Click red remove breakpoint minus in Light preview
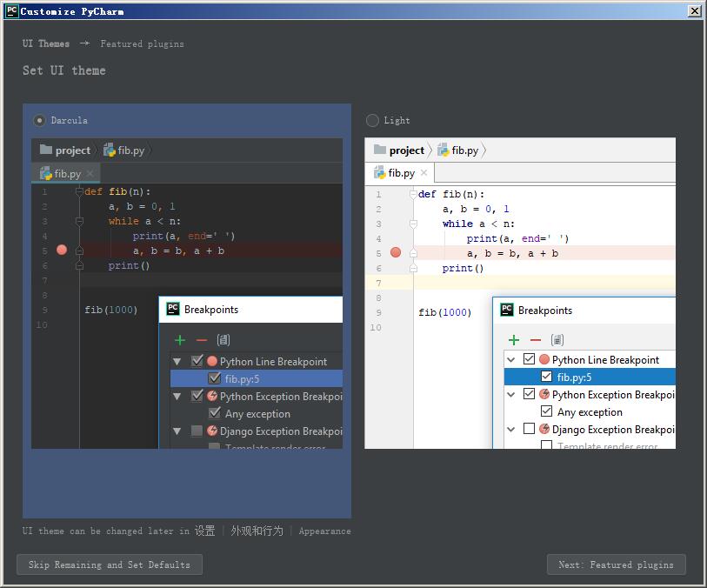Screen dimensions: 707x588 point(535,340)
